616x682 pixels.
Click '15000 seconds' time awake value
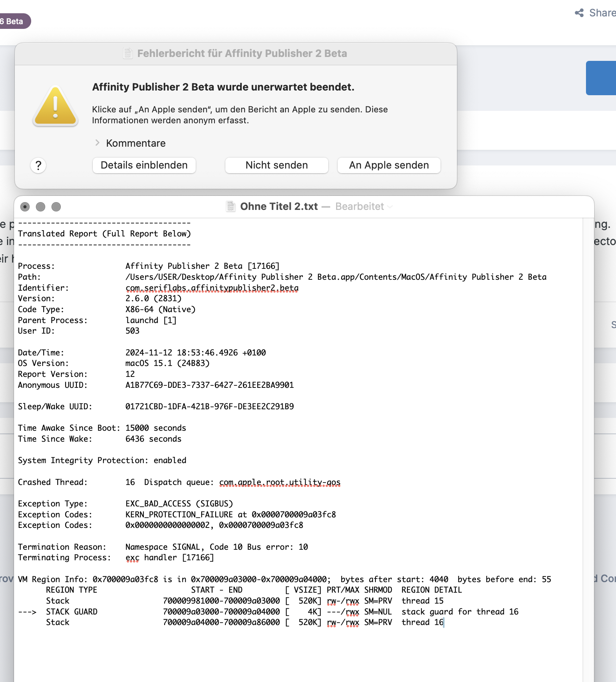coord(156,428)
